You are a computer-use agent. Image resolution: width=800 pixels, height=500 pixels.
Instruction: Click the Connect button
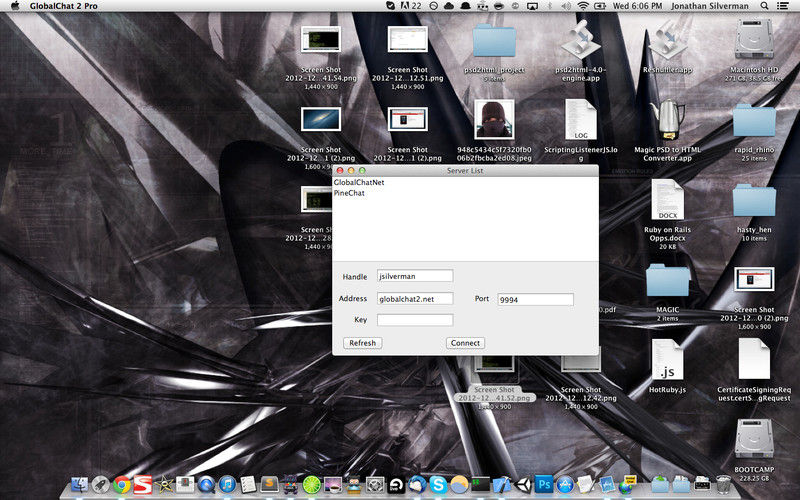point(465,343)
